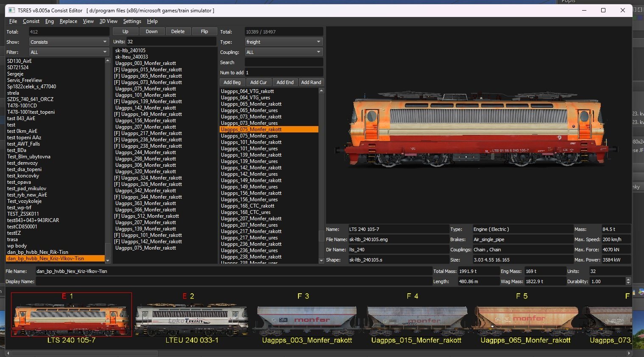Open the Show dropdown set to Consists

69,42
